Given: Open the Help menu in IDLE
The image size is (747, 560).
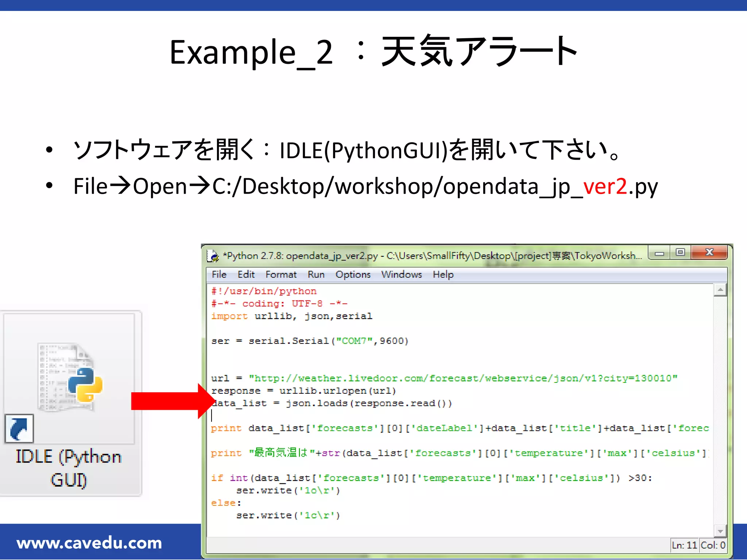Looking at the screenshot, I should tap(443, 275).
